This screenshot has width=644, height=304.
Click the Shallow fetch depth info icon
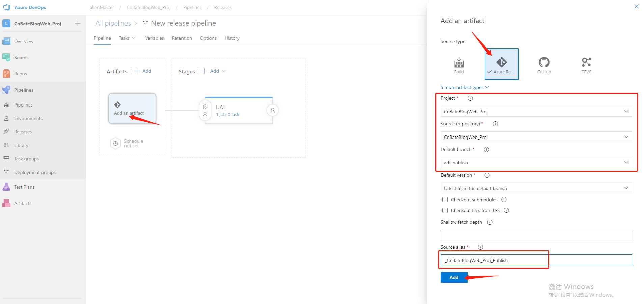coord(490,222)
